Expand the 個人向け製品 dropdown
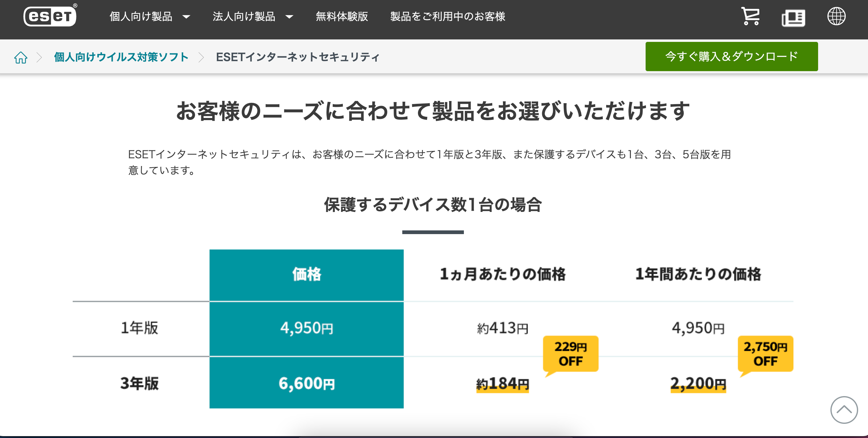The height and width of the screenshot is (438, 868). (x=141, y=16)
